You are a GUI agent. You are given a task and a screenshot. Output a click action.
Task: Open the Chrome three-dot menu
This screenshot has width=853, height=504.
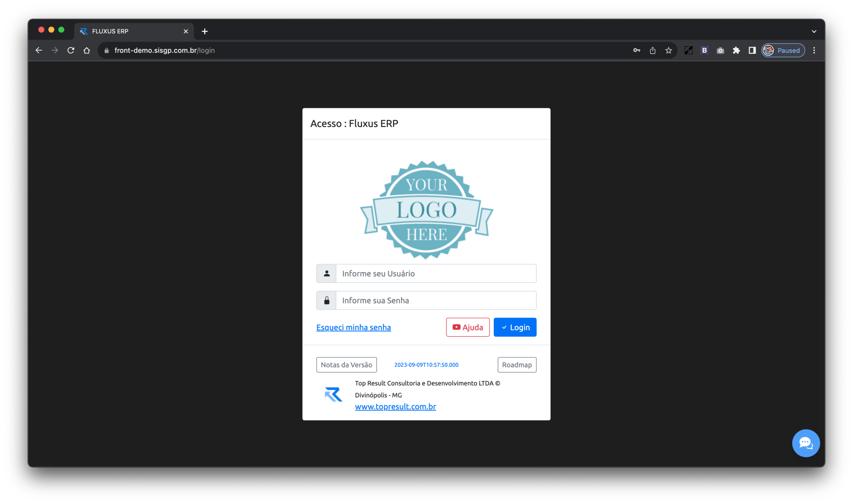(814, 51)
